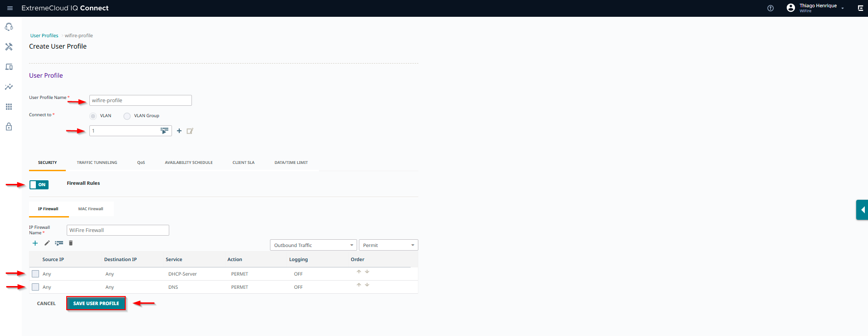The width and height of the screenshot is (868, 336).
Task: Select the IP Firewall tab
Action: tap(48, 209)
